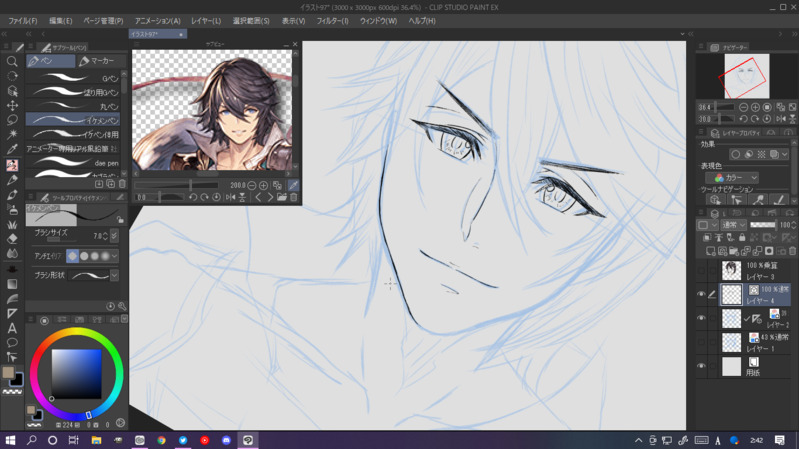Delete the selected sub tool with trash icon
Screen dimensions: 799x449
tap(122, 183)
